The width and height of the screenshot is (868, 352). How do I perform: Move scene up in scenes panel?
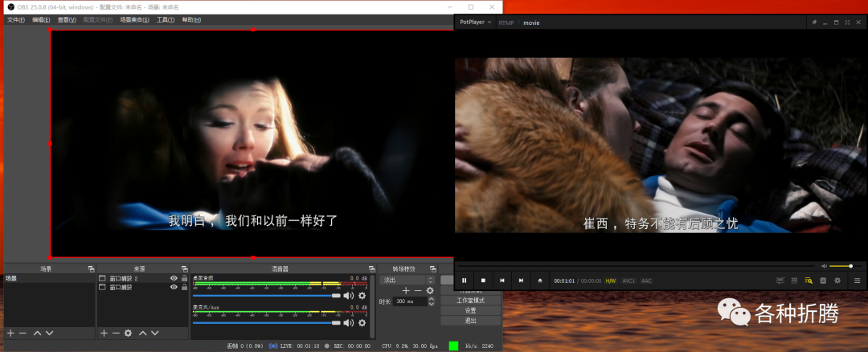pos(37,334)
